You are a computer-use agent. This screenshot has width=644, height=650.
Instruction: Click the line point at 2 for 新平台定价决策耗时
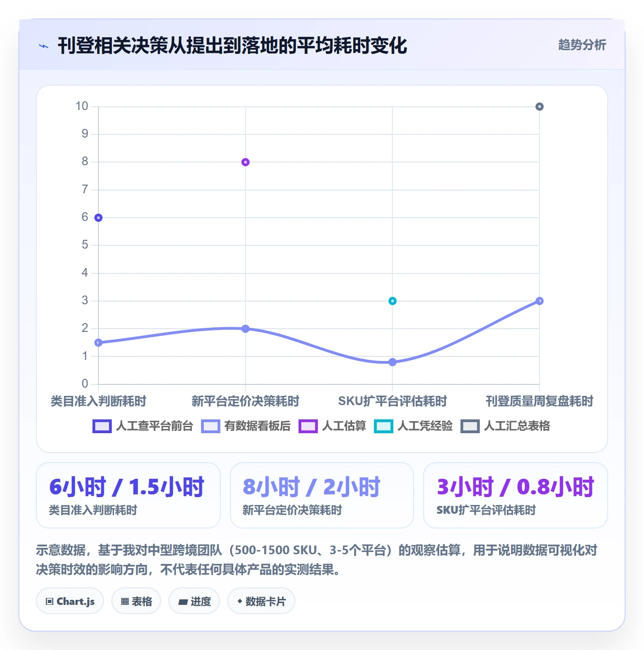pos(246,329)
